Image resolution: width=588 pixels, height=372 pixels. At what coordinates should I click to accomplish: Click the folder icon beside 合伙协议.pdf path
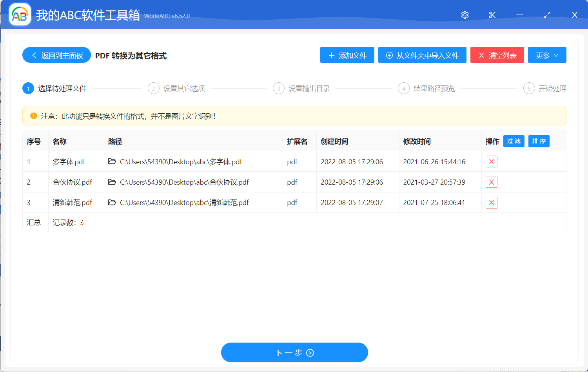tap(112, 182)
